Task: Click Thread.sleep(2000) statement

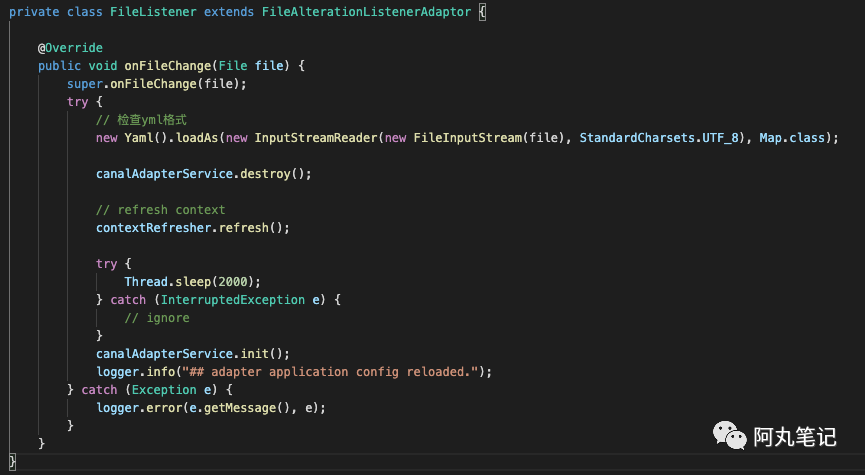Action: [x=193, y=282]
